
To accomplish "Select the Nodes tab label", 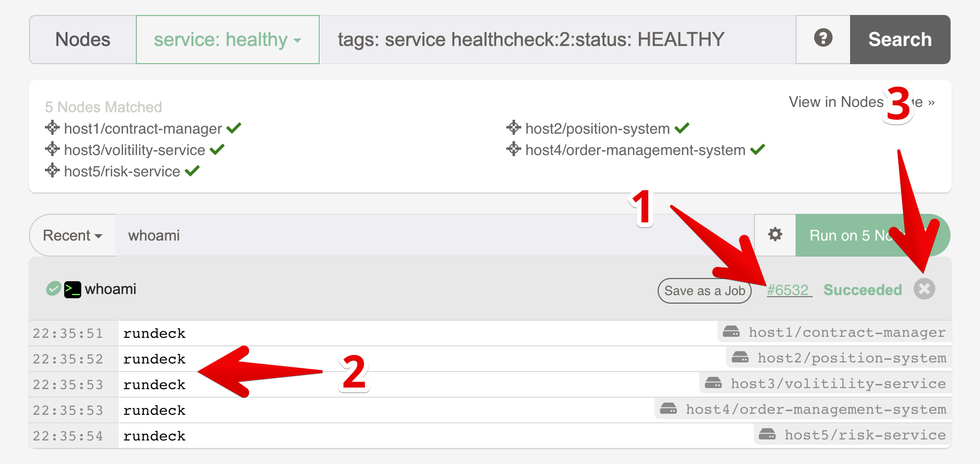I will click(83, 40).
